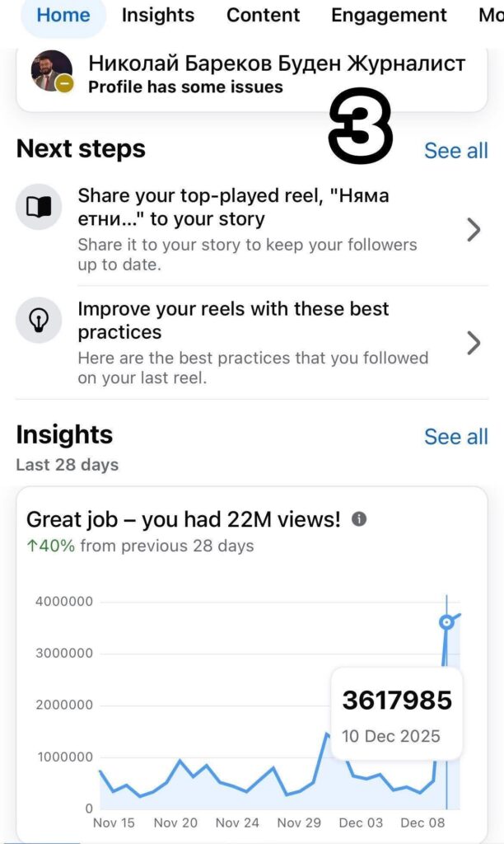504x844 pixels.
Task: Expand the reels best practices step
Action: tap(474, 343)
